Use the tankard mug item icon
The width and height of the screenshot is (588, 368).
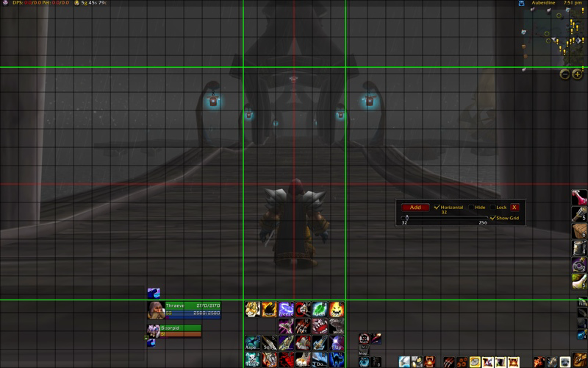tap(579, 248)
